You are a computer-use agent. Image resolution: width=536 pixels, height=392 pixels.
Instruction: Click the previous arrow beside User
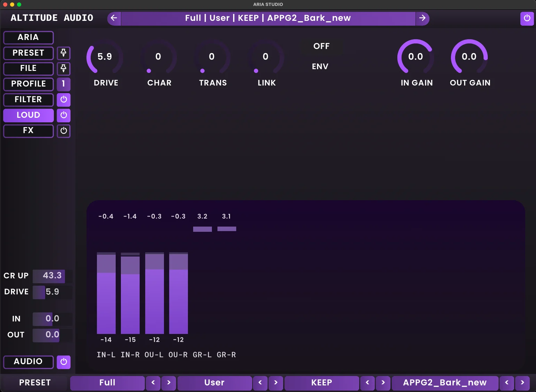coord(260,383)
